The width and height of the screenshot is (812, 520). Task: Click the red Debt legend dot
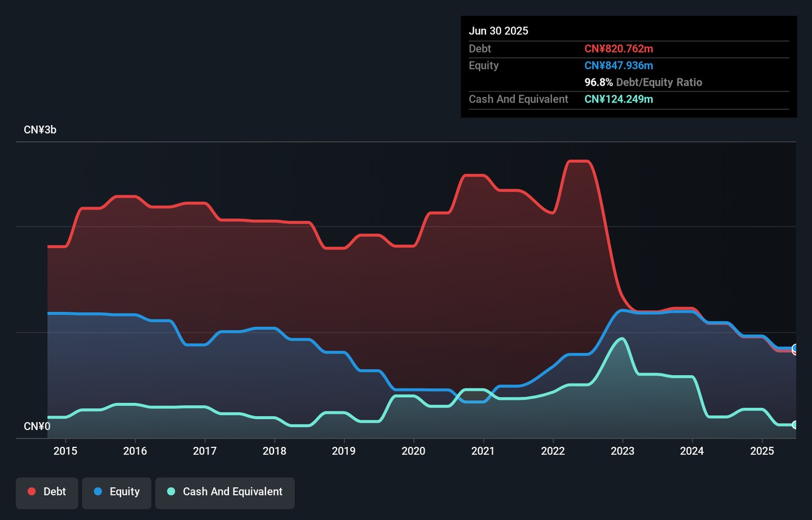pos(32,492)
